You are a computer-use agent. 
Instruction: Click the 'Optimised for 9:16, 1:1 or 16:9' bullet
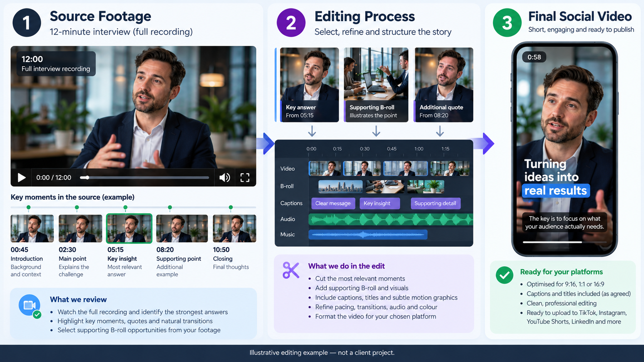[565, 284]
